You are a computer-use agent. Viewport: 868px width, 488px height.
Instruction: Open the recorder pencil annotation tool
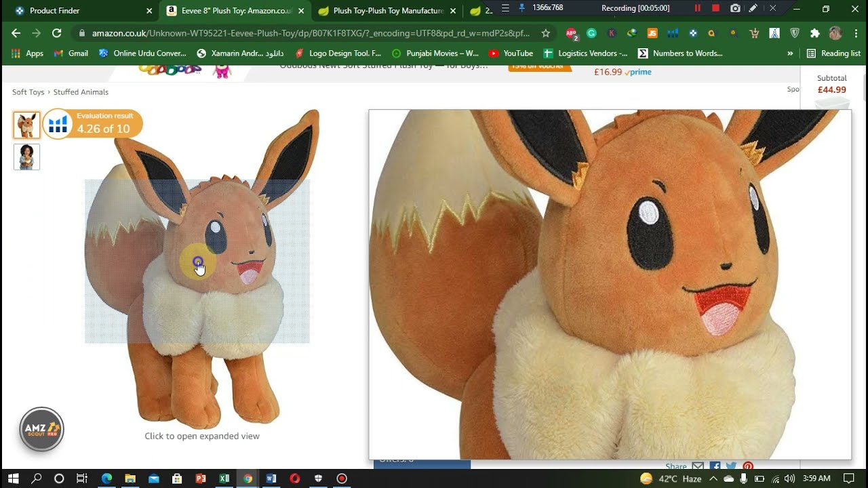click(x=753, y=9)
